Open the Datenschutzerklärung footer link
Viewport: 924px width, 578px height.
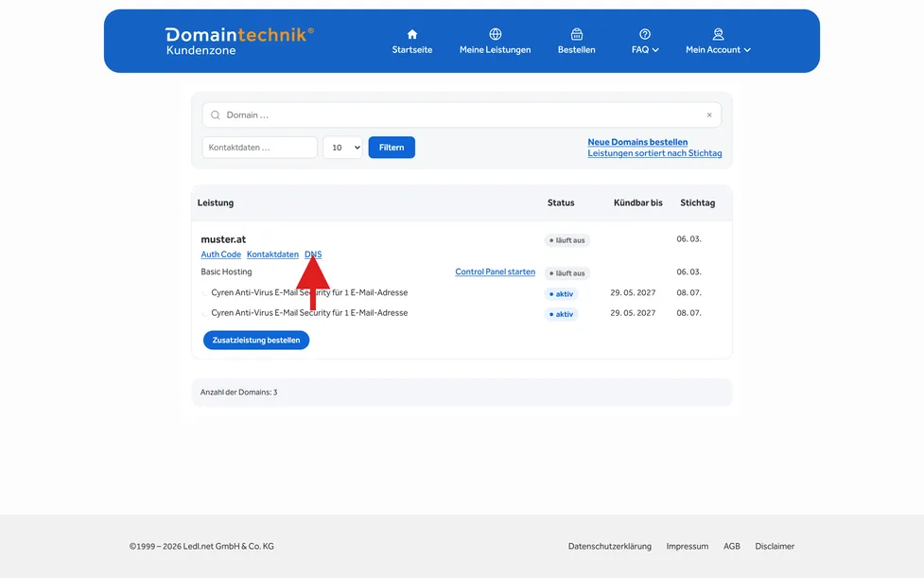610,546
